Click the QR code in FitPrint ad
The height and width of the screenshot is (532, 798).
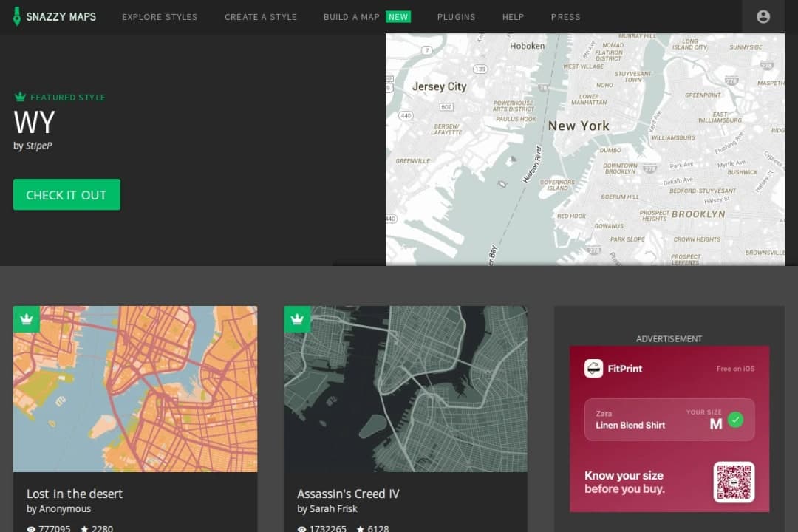[734, 482]
